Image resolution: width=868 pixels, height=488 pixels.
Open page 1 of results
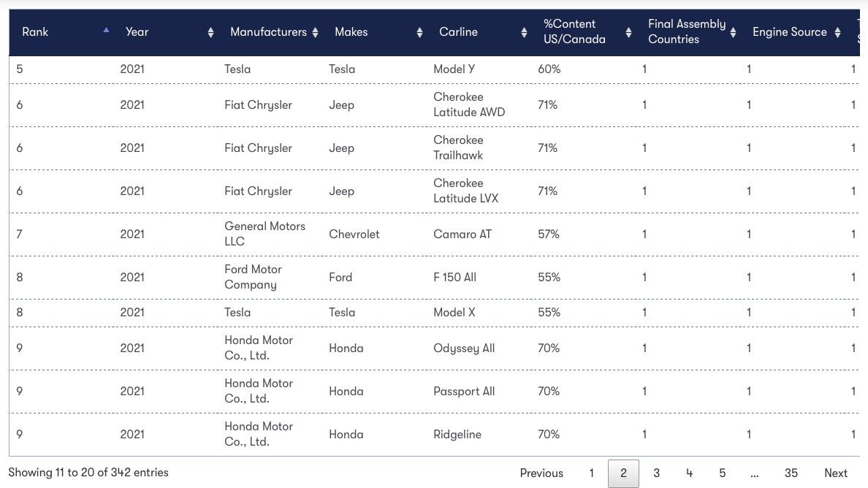coord(591,473)
